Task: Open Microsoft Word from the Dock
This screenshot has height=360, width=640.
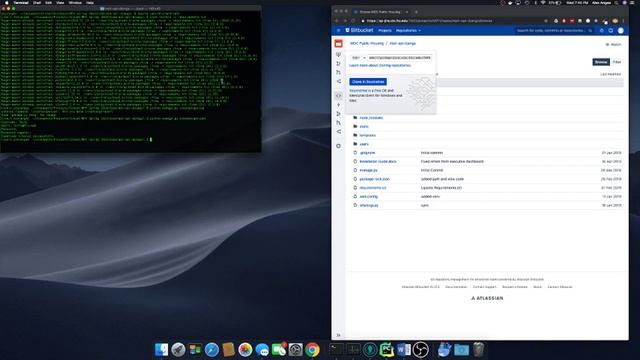Action: click(403, 350)
